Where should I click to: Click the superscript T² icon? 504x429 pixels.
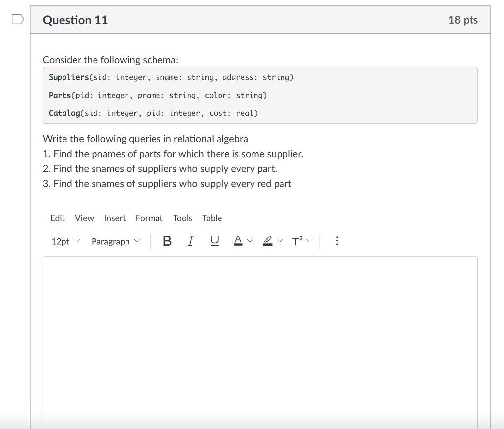[x=297, y=241]
